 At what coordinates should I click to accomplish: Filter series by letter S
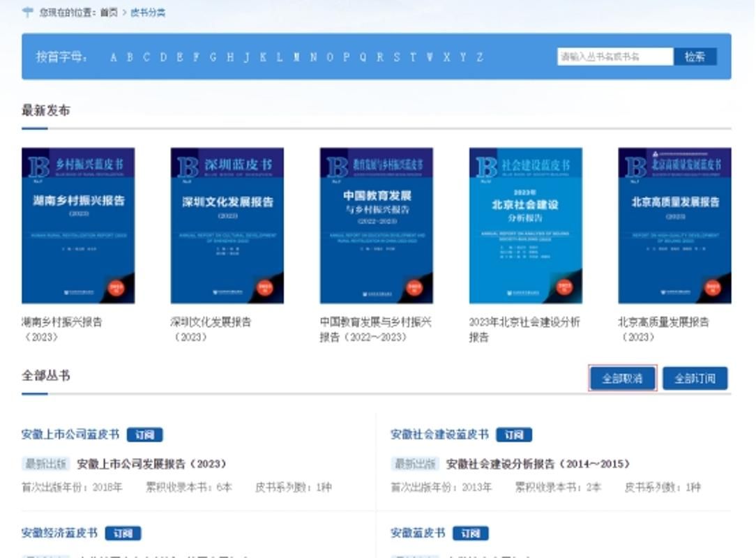click(396, 57)
